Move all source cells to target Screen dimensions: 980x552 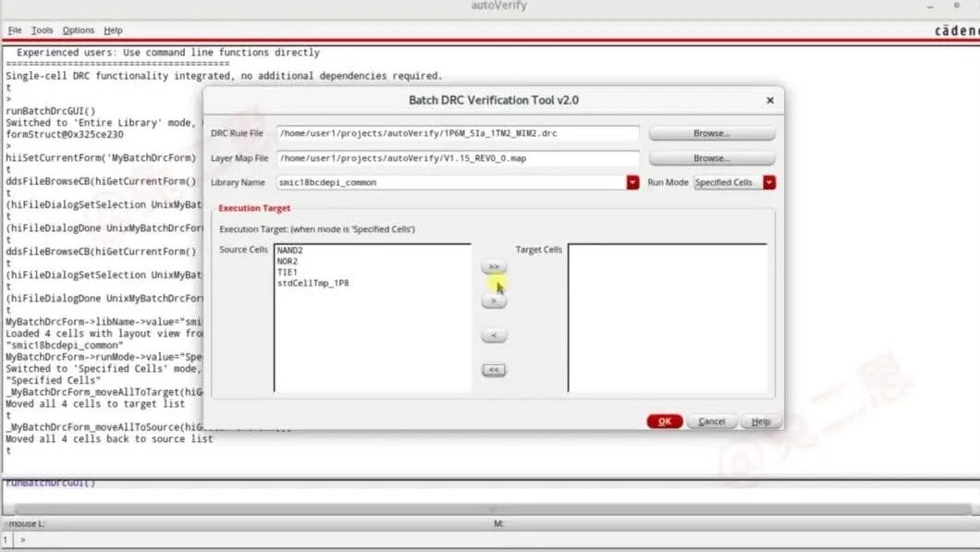[x=494, y=267]
